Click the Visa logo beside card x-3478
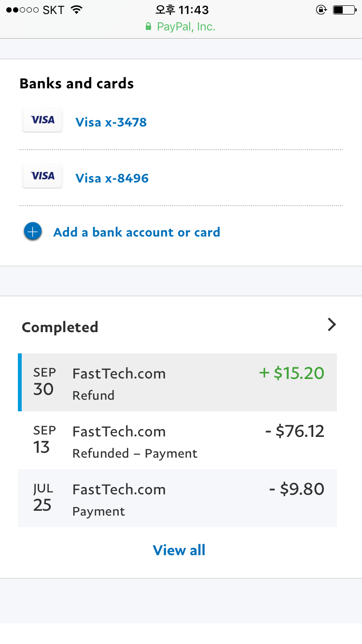Screen dimensions: 362x644 click(x=42, y=120)
